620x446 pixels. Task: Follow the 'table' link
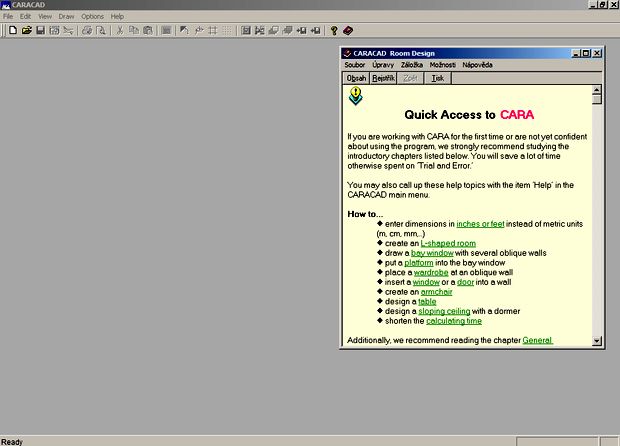(427, 302)
